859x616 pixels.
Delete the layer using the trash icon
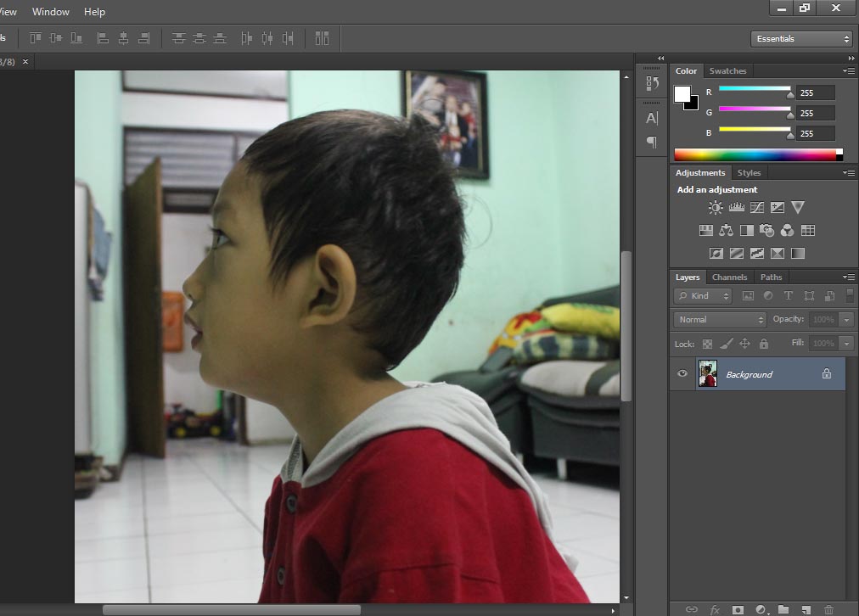[x=829, y=609]
